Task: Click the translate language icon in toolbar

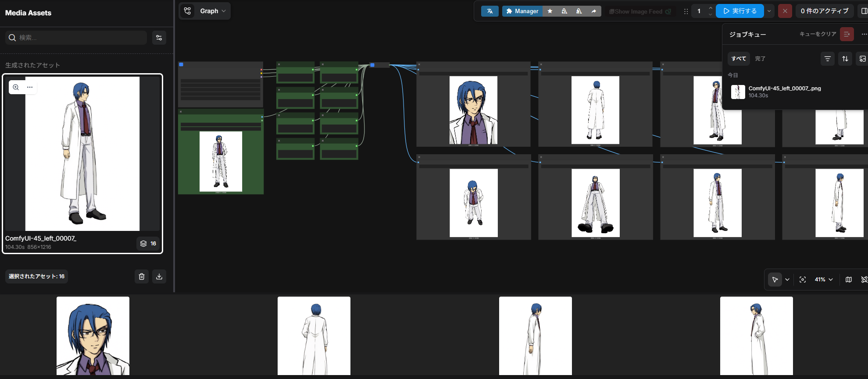Action: 489,11
